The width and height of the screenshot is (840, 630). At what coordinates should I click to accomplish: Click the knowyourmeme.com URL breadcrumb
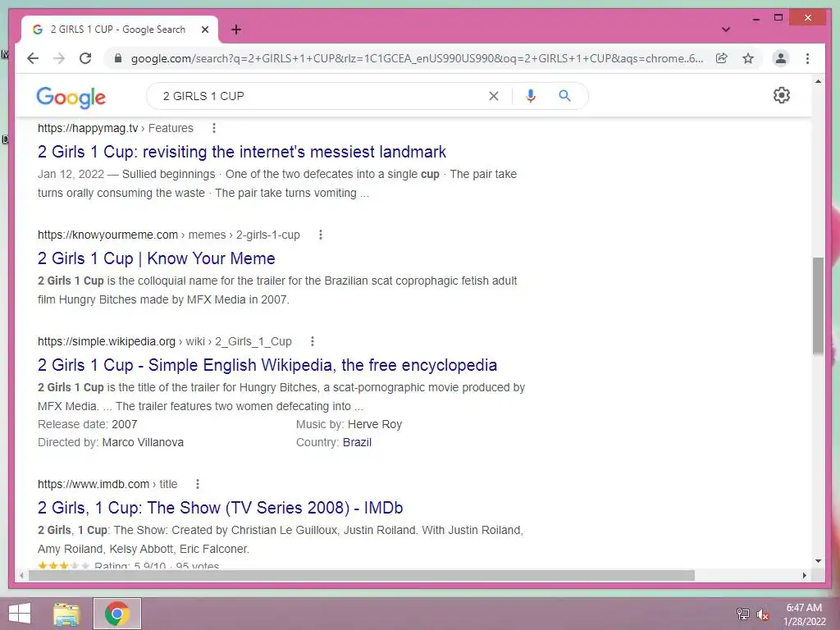(x=107, y=235)
